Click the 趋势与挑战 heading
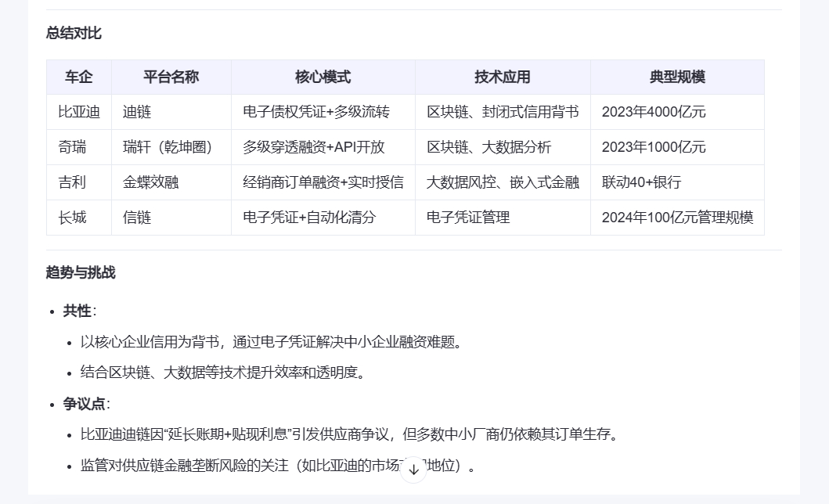Screen dimensions: 829x504 point(81,272)
